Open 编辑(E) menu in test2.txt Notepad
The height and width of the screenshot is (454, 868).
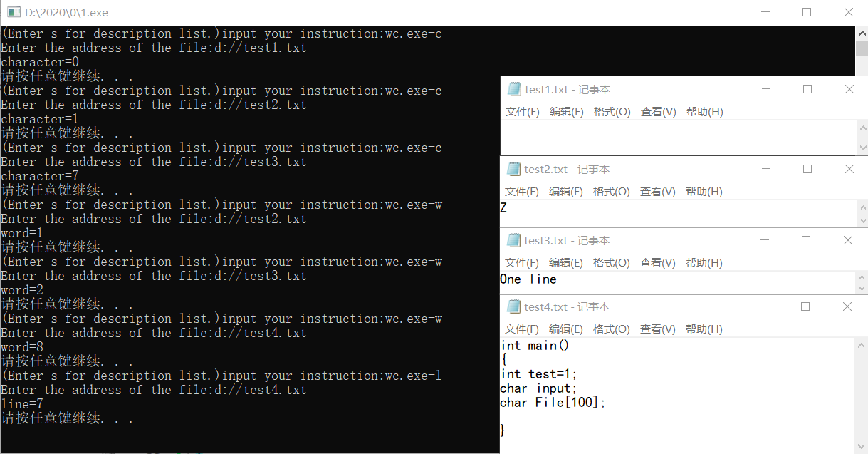(x=566, y=192)
